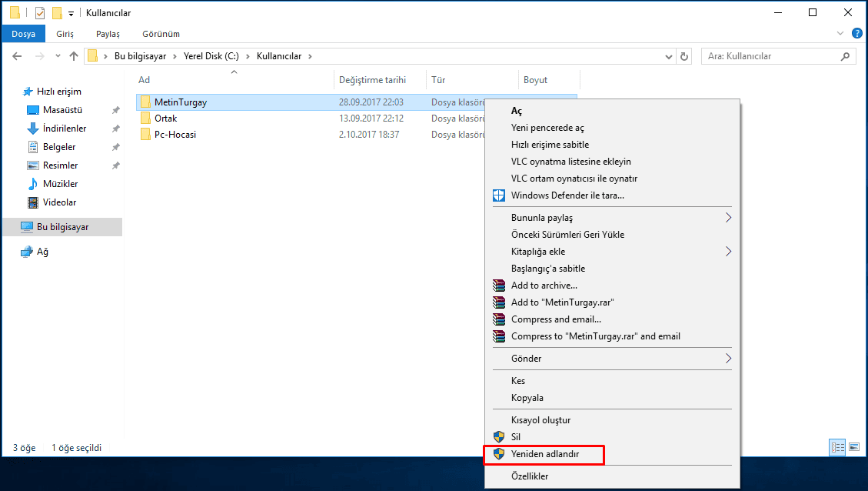This screenshot has width=868, height=491.
Task: Select Özellikler in context menu
Action: pos(530,476)
